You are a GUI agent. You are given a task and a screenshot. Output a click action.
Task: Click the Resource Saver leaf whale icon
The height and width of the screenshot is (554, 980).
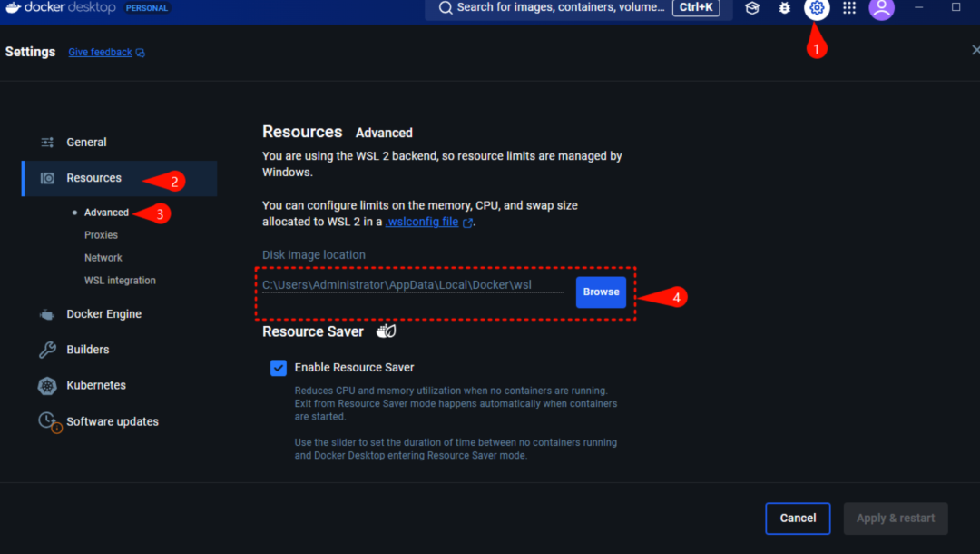[x=387, y=331]
